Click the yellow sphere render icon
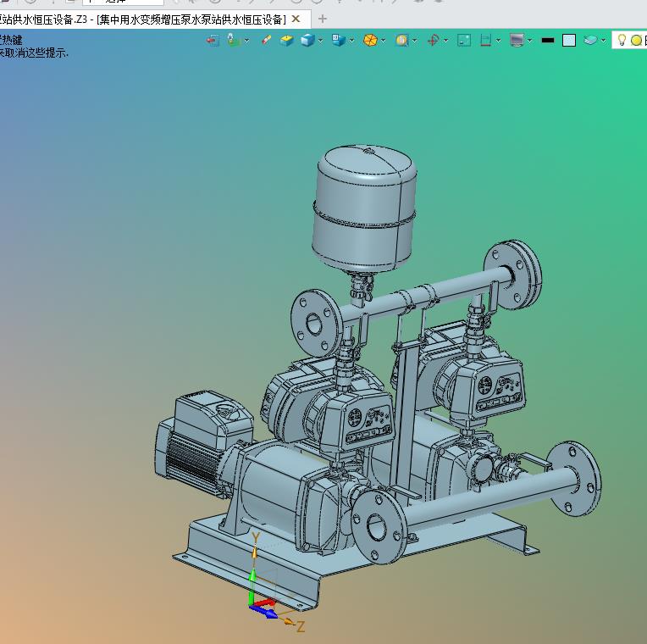This screenshot has height=644, width=647. (637, 41)
